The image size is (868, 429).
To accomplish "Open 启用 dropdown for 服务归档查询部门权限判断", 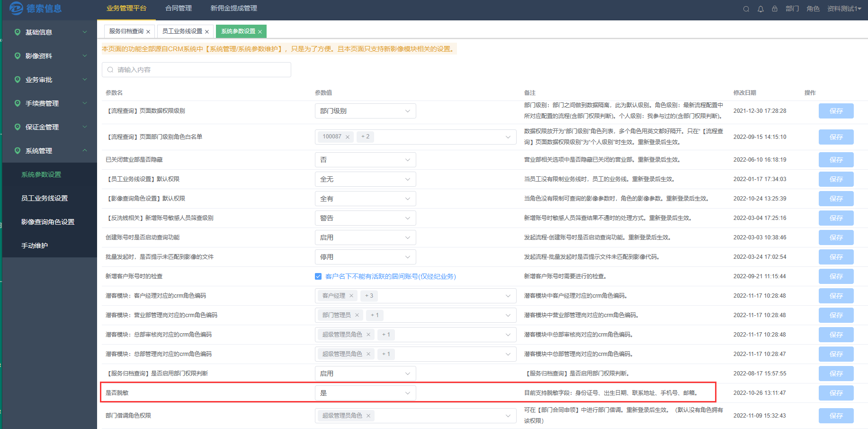I will pyautogui.click(x=366, y=374).
